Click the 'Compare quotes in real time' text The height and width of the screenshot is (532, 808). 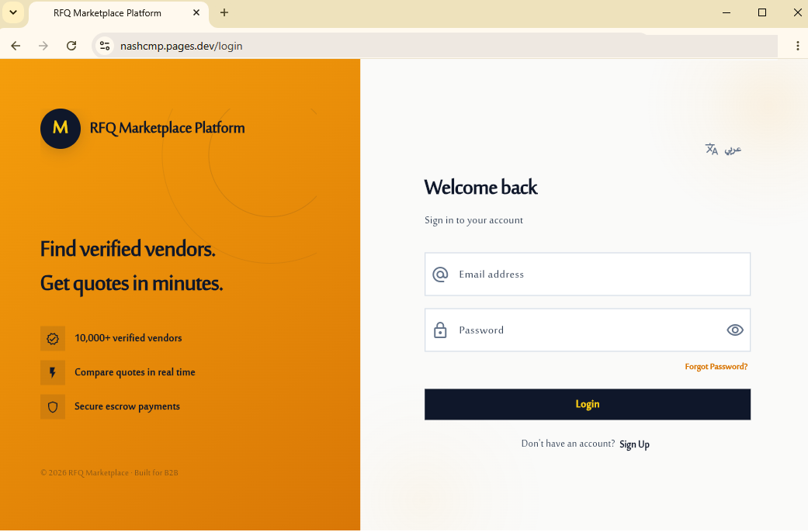(135, 372)
